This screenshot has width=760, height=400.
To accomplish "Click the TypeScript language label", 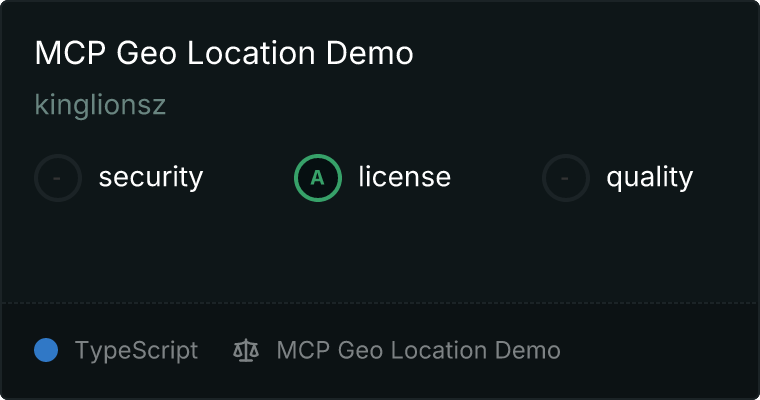I will [x=137, y=351].
